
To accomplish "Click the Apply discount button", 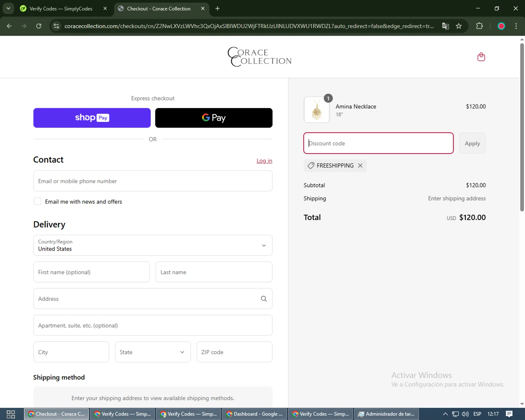I will click(x=472, y=143).
